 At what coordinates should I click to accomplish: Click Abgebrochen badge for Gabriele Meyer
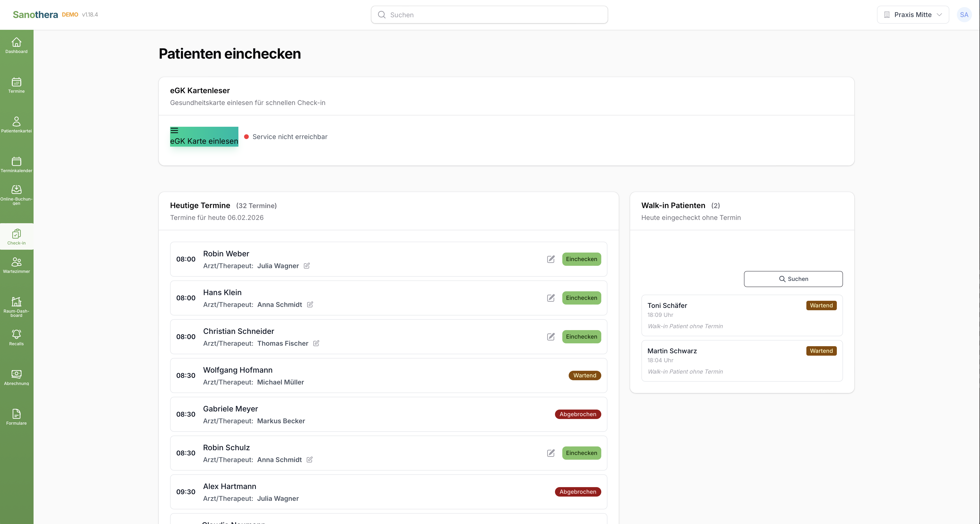pyautogui.click(x=578, y=414)
